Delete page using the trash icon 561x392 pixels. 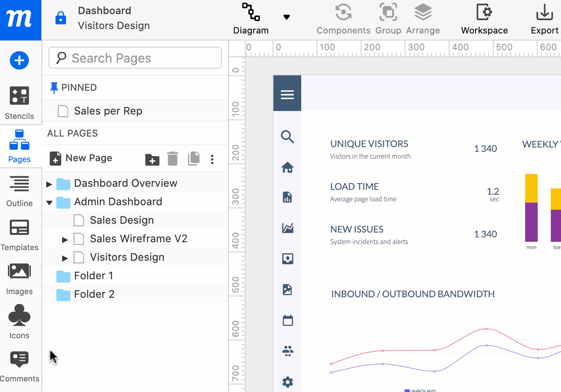tap(173, 159)
